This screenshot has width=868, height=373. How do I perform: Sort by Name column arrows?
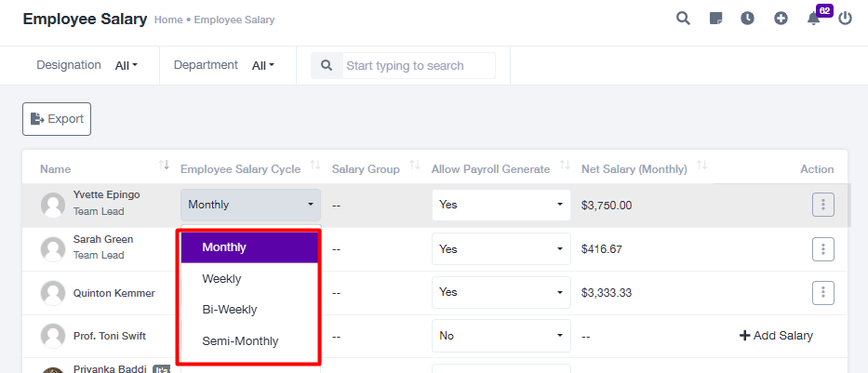(164, 165)
